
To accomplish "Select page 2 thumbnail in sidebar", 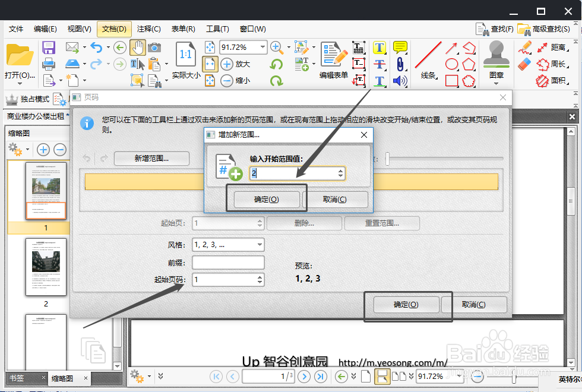I will click(x=46, y=267).
